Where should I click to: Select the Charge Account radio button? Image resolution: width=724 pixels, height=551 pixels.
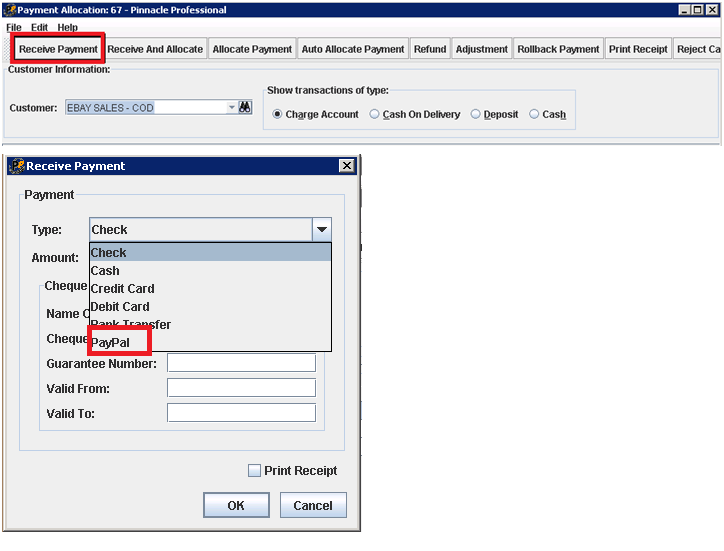point(278,114)
